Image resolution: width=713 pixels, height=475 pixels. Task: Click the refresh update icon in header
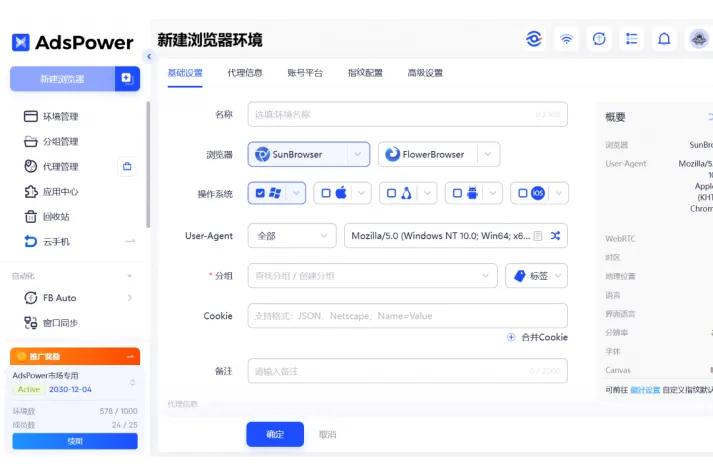[599, 39]
